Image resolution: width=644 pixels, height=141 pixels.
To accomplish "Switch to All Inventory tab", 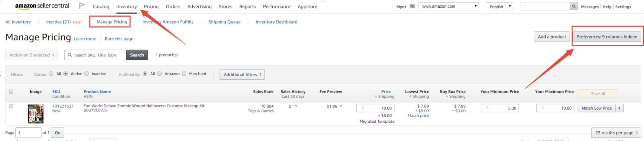I will [x=18, y=22].
